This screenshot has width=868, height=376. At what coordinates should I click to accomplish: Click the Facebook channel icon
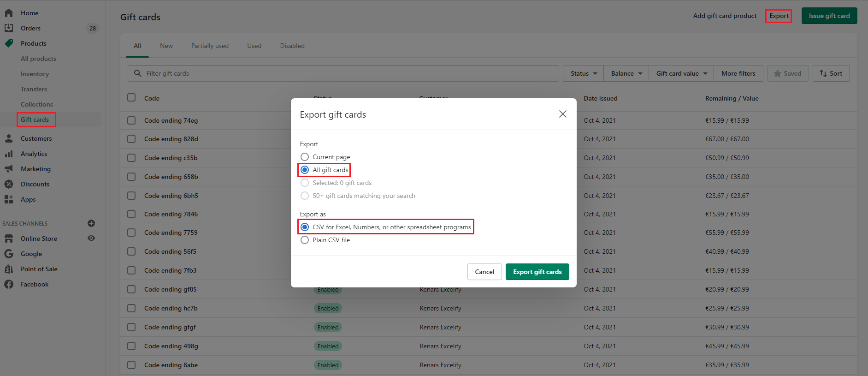point(9,284)
